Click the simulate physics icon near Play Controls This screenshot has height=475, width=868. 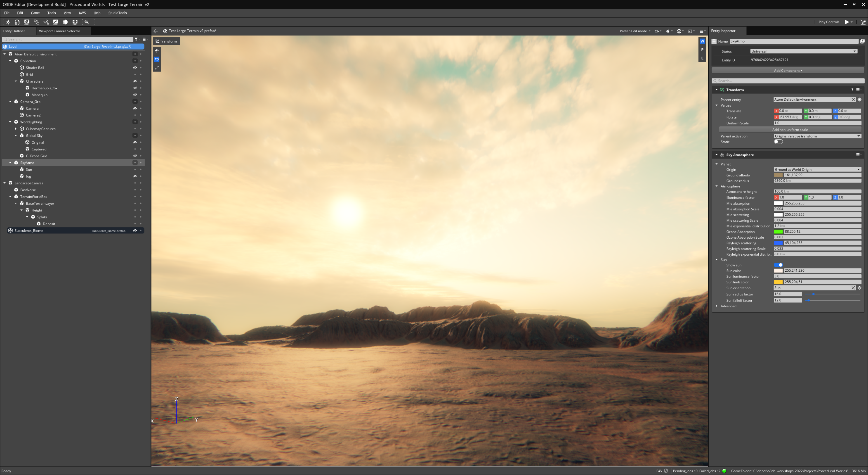(863, 22)
